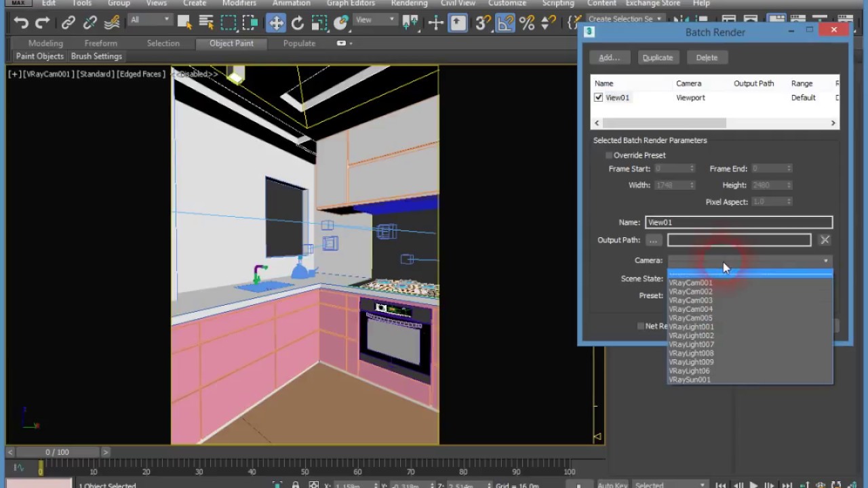Viewport: 868px width, 488px height.
Task: Uncheck the View01 checkbox in the batch list
Action: click(598, 98)
